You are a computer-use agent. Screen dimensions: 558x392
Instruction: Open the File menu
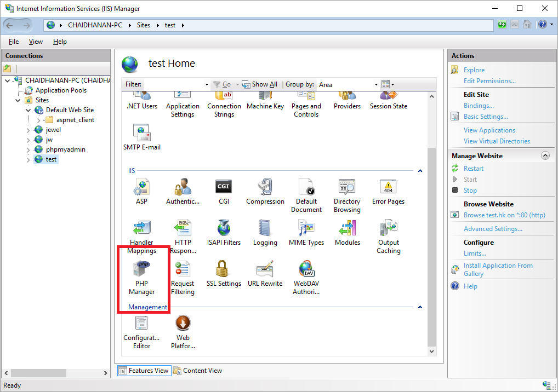tap(14, 42)
